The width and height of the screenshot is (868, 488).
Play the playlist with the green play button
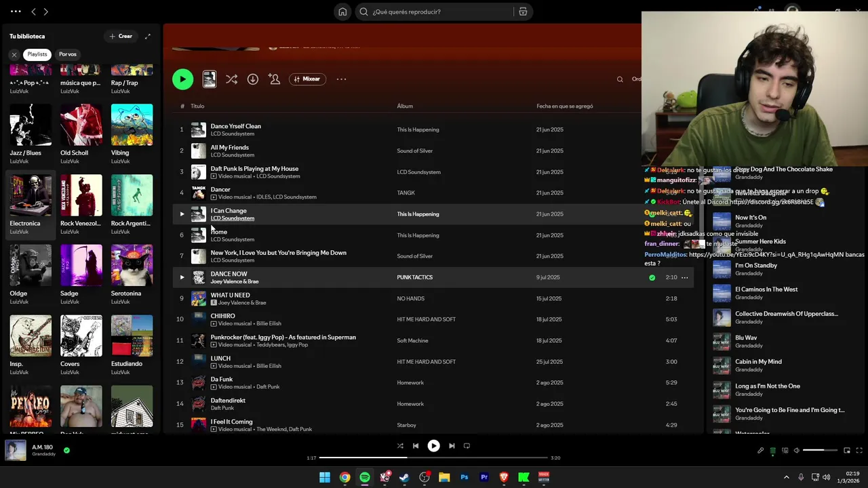tap(182, 79)
